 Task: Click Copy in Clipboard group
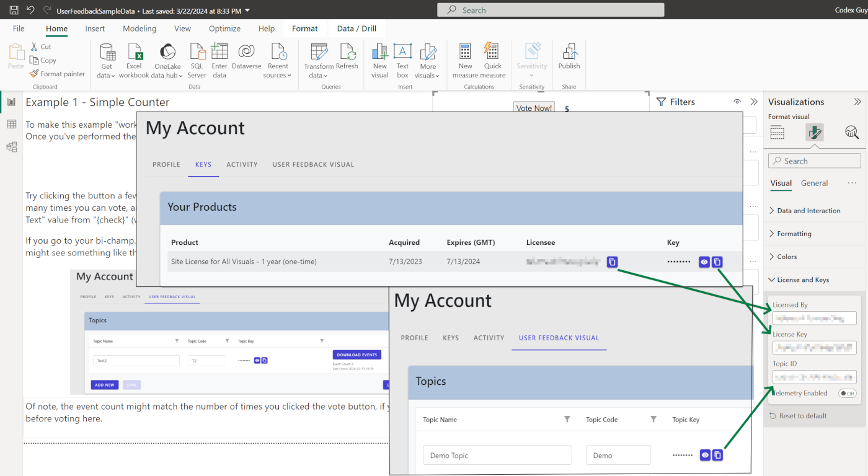click(43, 60)
